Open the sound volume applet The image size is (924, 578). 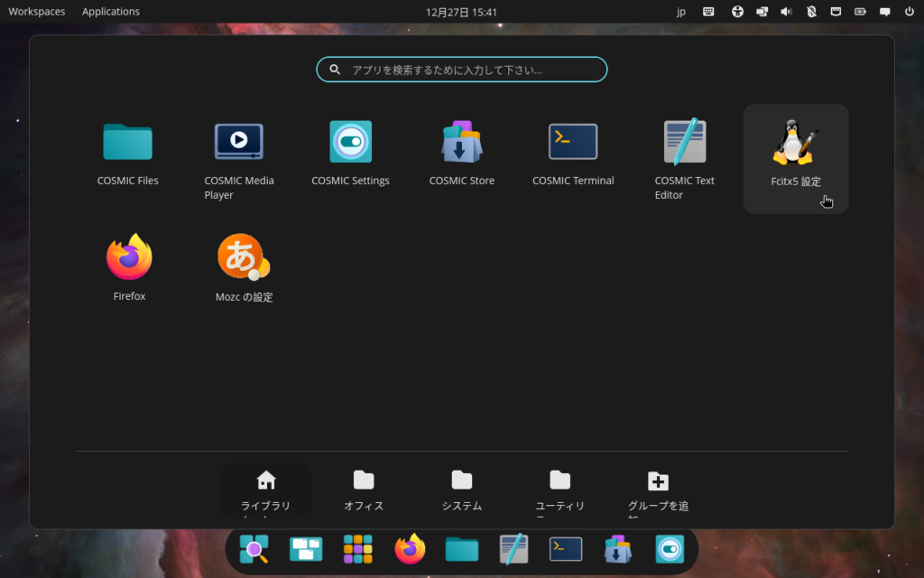click(786, 12)
